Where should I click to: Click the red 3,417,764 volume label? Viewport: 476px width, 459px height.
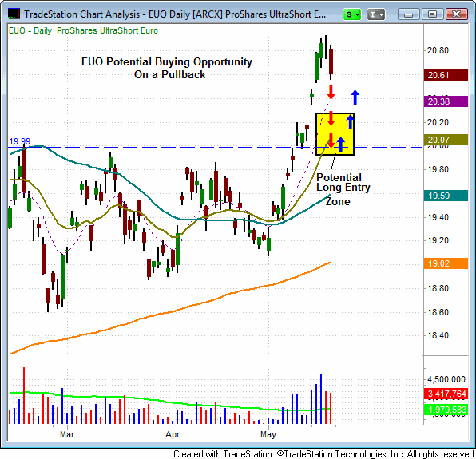(x=446, y=394)
